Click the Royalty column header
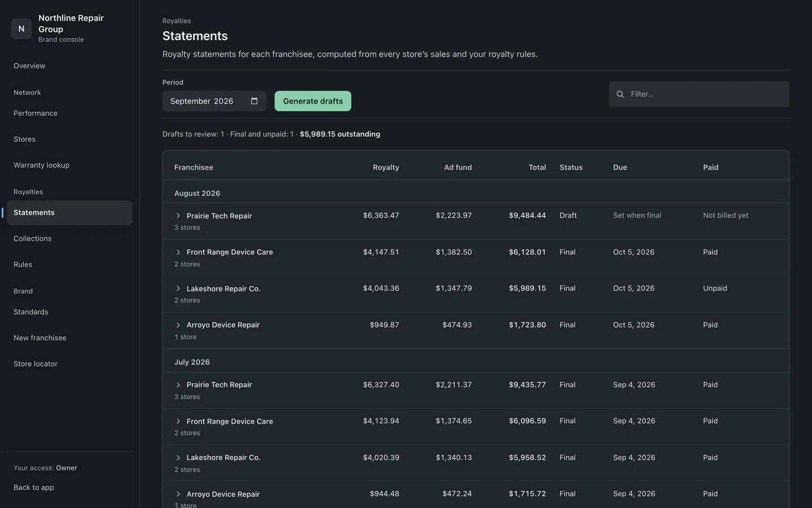Viewport: 812px width, 508px height. coord(386,168)
